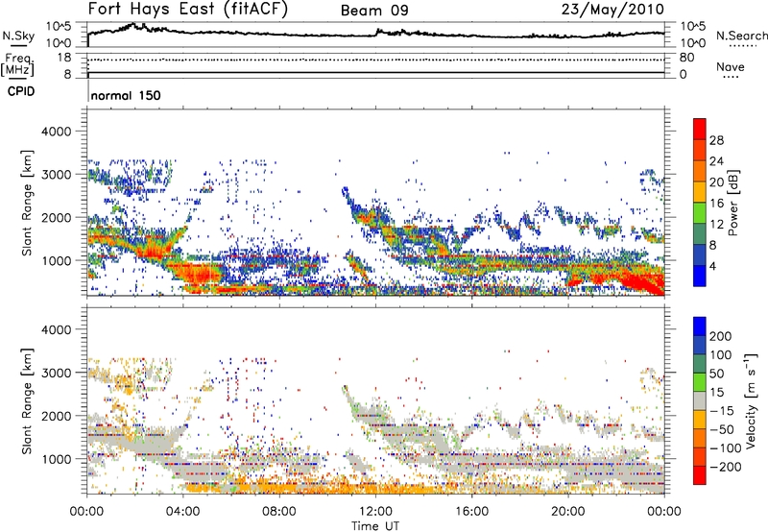Click the light green segment of the power colorbar
This screenshot has height=532, width=768.
tap(700, 213)
